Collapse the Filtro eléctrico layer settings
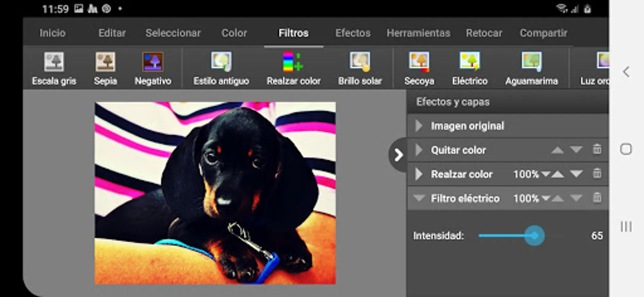 coord(419,198)
